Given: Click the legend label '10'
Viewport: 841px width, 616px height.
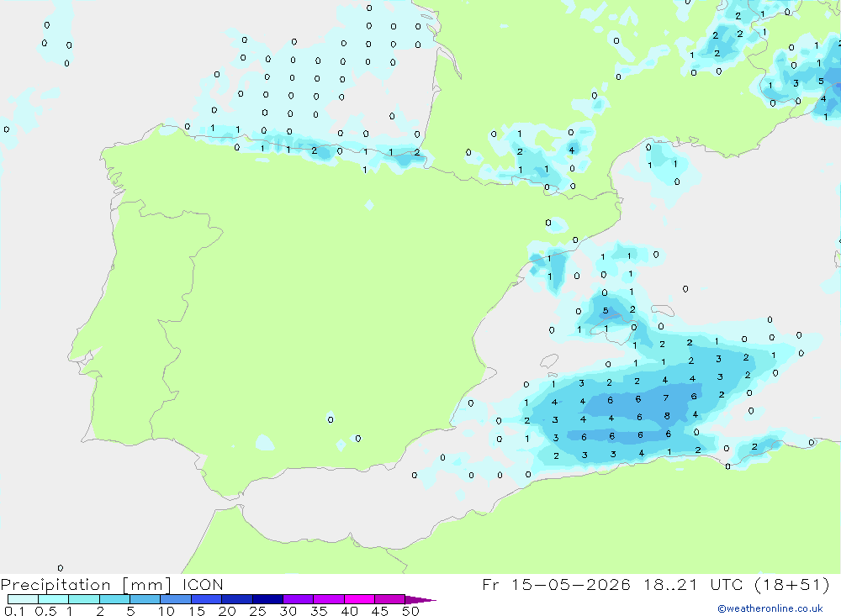Looking at the screenshot, I should tap(167, 611).
